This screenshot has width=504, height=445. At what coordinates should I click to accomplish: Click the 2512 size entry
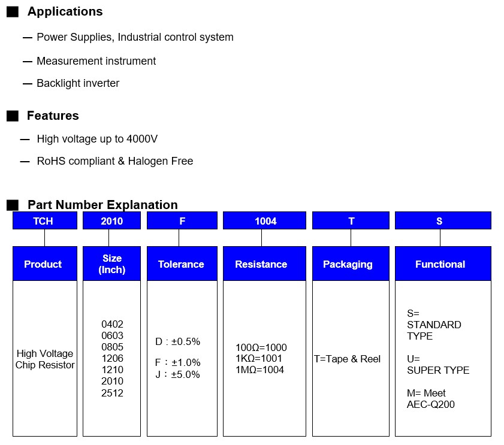(x=112, y=393)
